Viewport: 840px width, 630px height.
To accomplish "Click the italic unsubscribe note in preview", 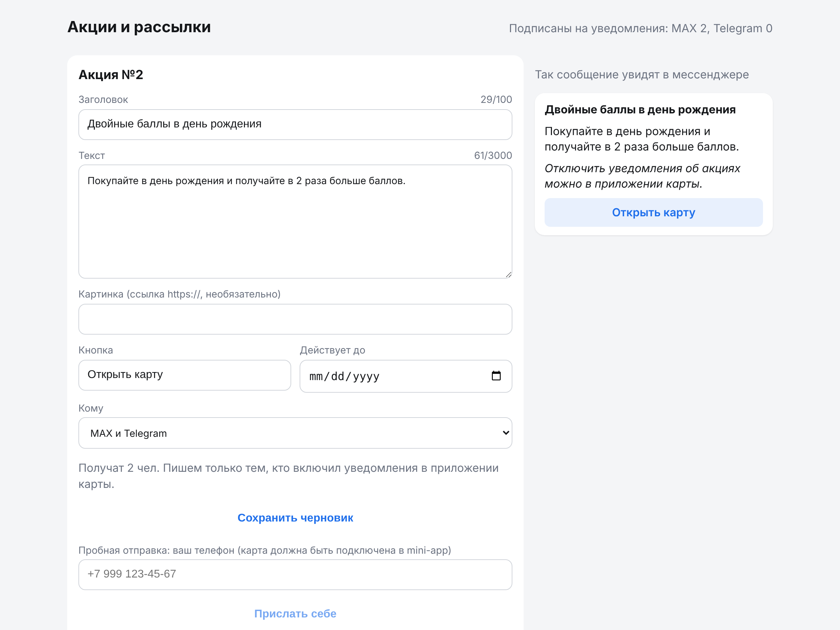I will pos(642,176).
